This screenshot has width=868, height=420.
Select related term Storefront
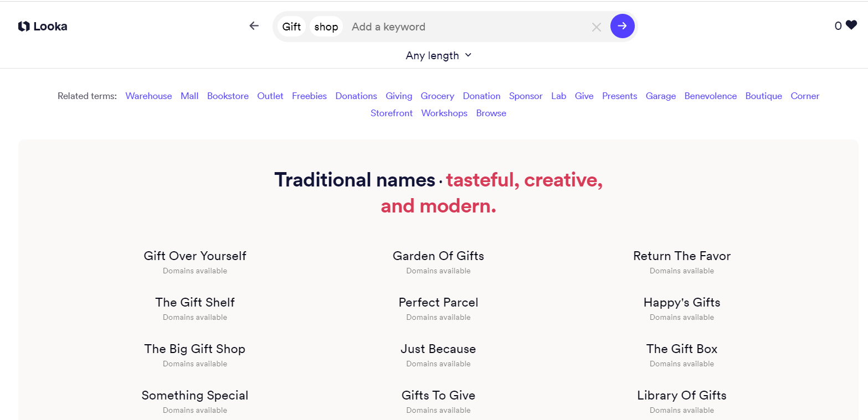392,113
